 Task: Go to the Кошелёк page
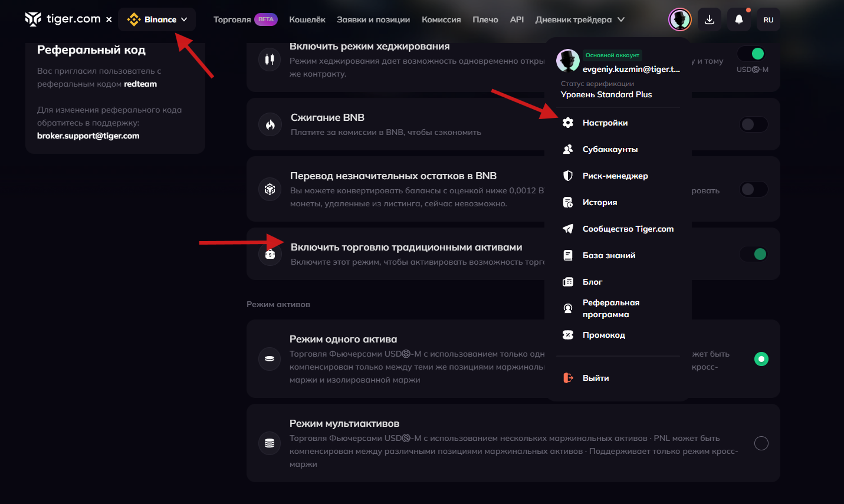(307, 19)
